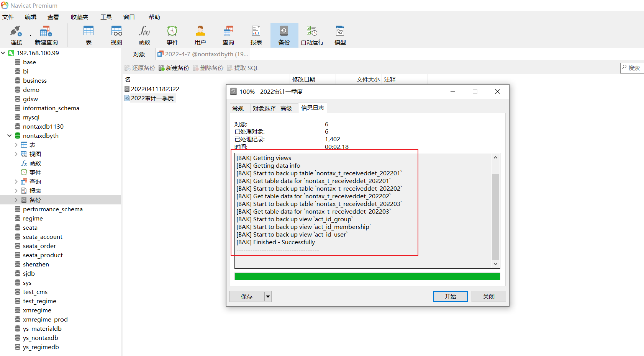Select the 用户 (Users) toolbar icon
Screen dimensions: 644x356
pyautogui.click(x=200, y=35)
